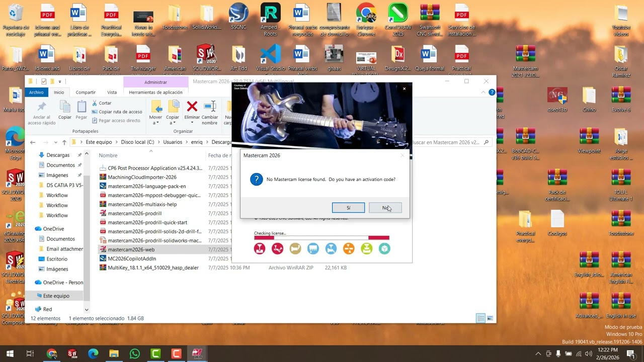Switch to the Inicio ribbon tab
644x362 pixels.
[x=59, y=93]
